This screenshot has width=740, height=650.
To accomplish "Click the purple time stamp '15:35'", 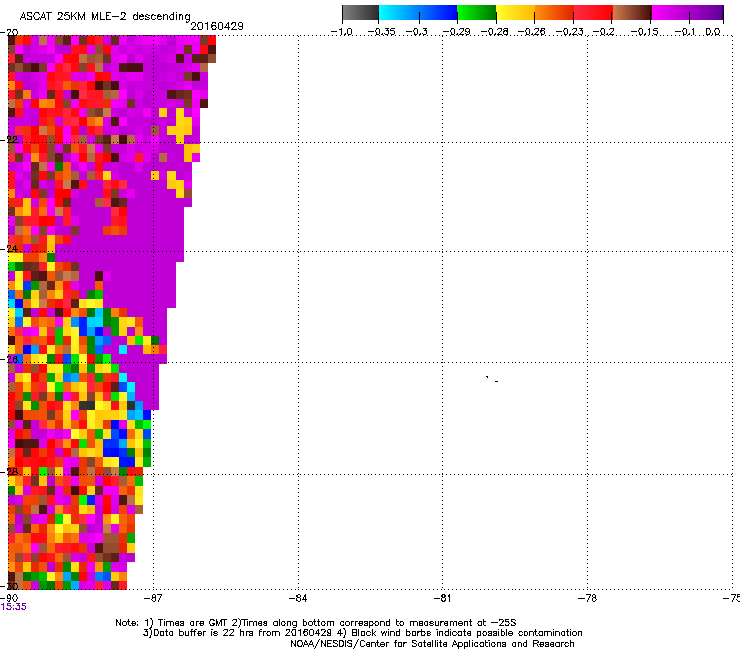I will [x=13, y=607].
